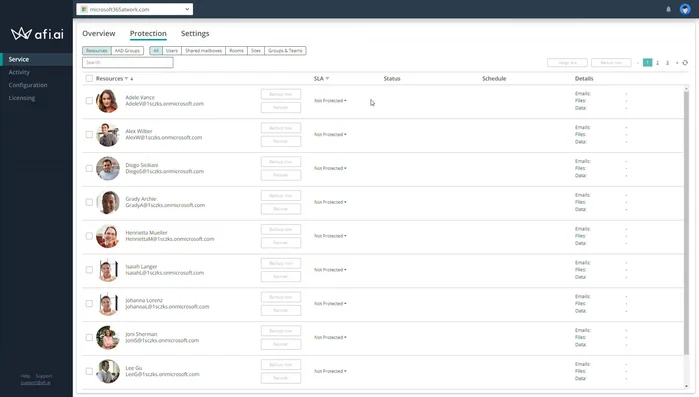Click Recover for Adele Vance
Viewport: 699px width, 397px height.
(281, 108)
